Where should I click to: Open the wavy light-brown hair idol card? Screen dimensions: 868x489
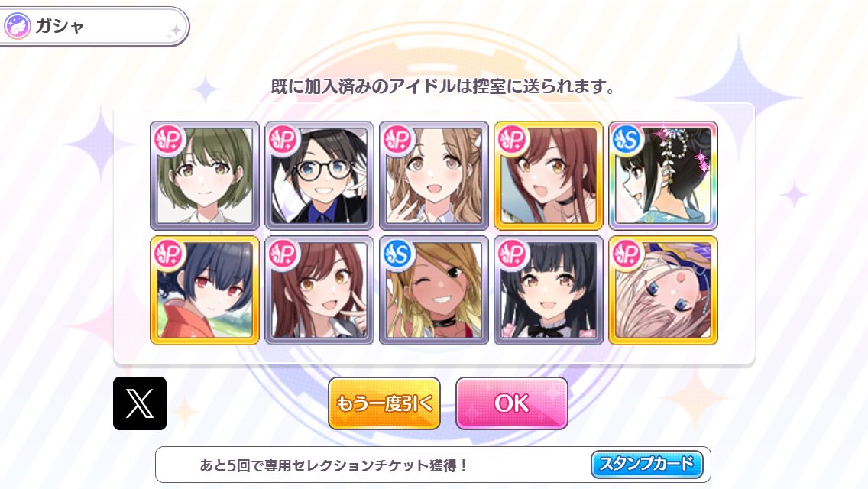click(434, 176)
